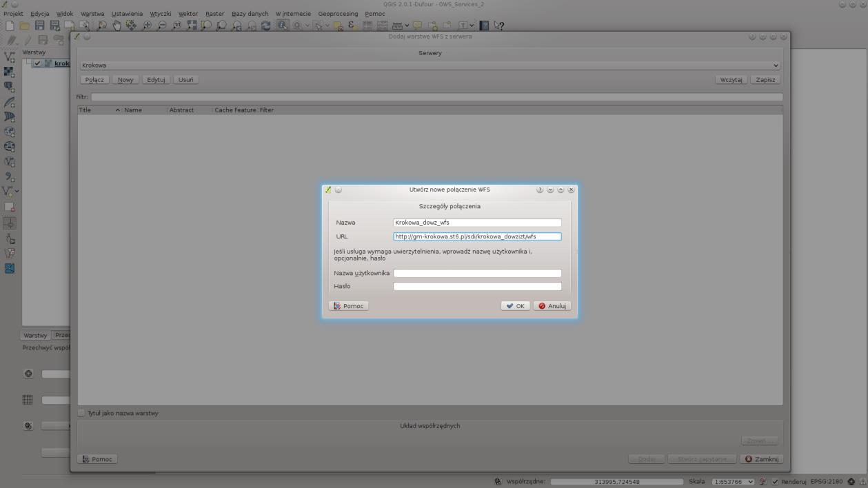Click the Add WCS layer icon

[x=10, y=147]
